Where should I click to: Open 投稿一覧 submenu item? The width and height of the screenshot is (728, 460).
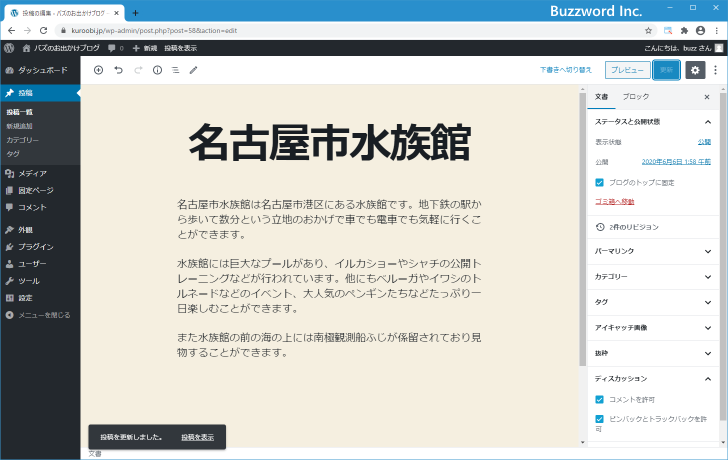[20, 112]
